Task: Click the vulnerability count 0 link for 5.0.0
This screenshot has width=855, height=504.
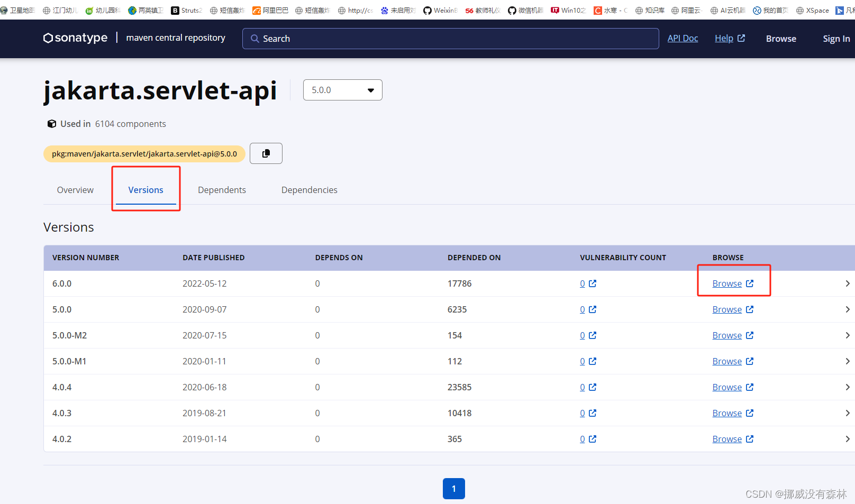Action: [583, 309]
